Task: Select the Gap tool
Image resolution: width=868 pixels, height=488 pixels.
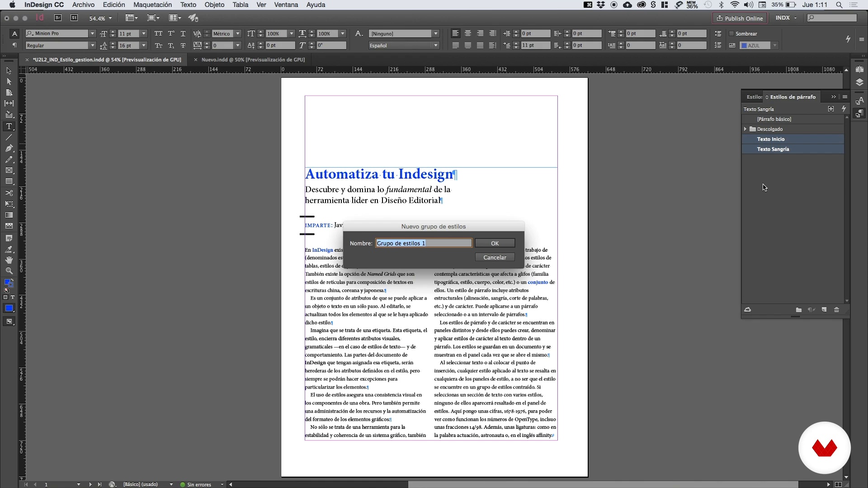Action: pos(9,103)
